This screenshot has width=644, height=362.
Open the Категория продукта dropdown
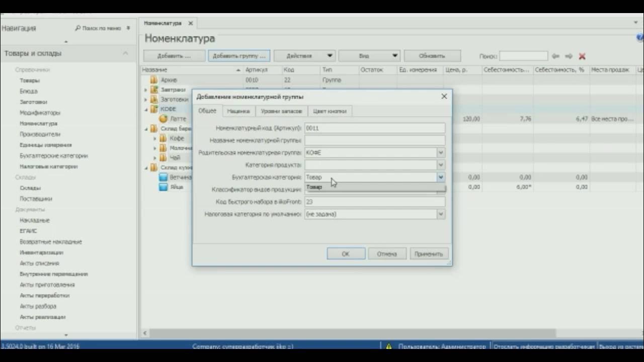coord(441,165)
